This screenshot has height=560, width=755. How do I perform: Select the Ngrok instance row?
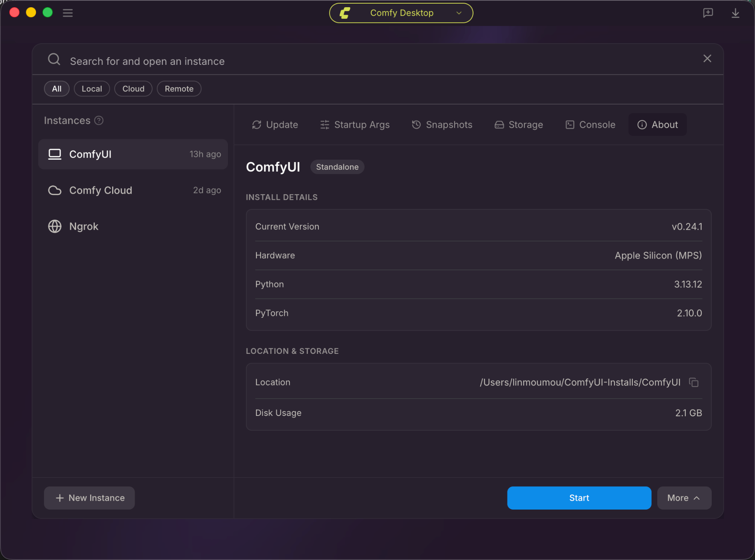pos(133,226)
